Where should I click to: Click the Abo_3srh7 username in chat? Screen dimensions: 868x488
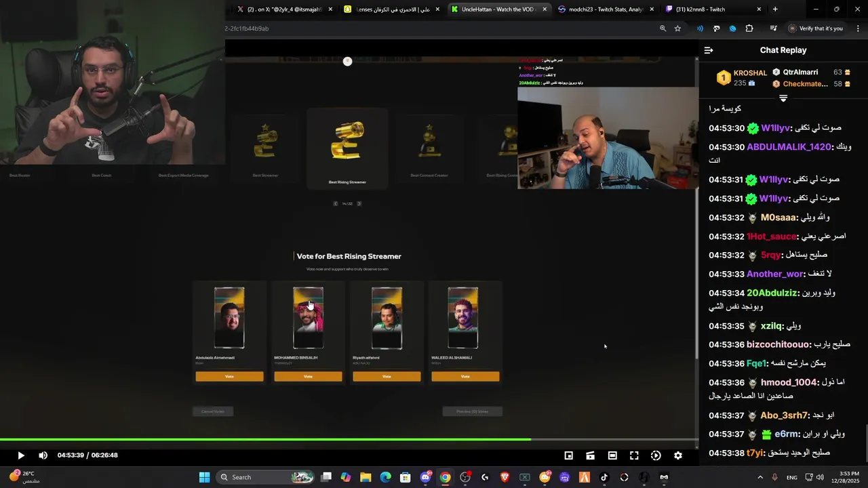785,415
